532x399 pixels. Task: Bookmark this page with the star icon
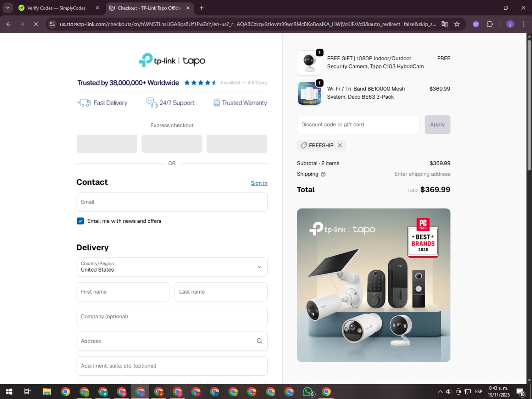(457, 24)
